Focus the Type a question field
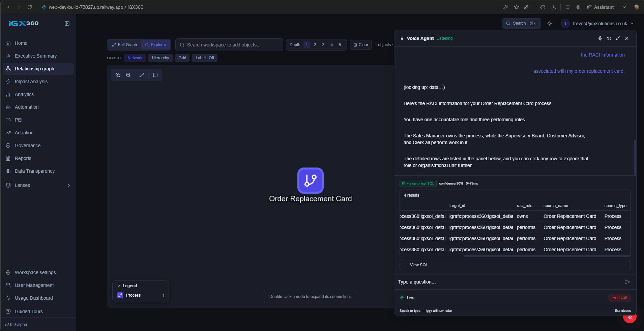Screen dimensions: 644x331 click(x=509, y=282)
